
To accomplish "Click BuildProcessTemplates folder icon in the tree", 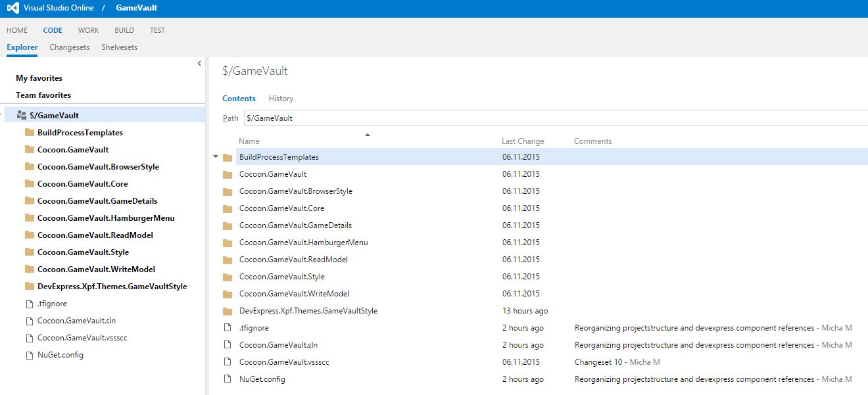I will pos(29,133).
